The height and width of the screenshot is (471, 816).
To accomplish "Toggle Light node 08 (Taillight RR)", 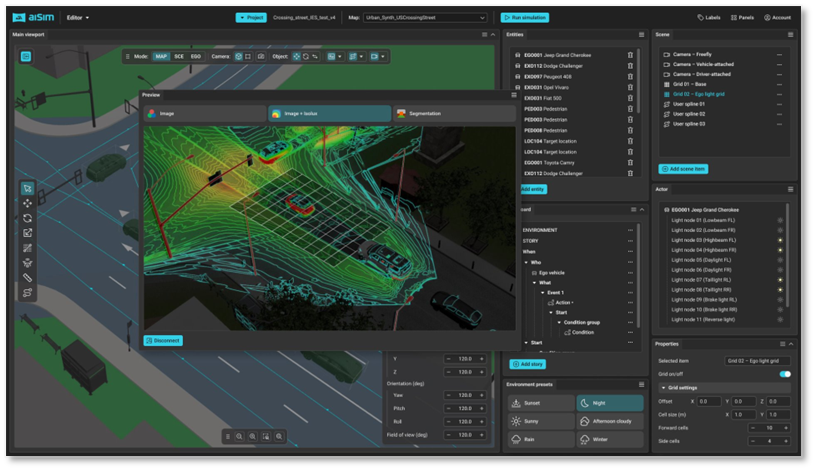I will [780, 290].
